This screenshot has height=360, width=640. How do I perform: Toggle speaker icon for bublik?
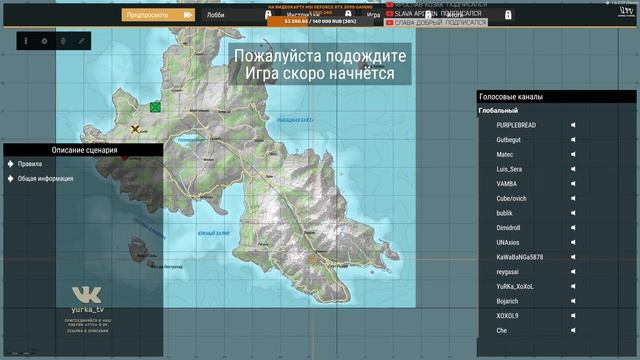pos(573,213)
